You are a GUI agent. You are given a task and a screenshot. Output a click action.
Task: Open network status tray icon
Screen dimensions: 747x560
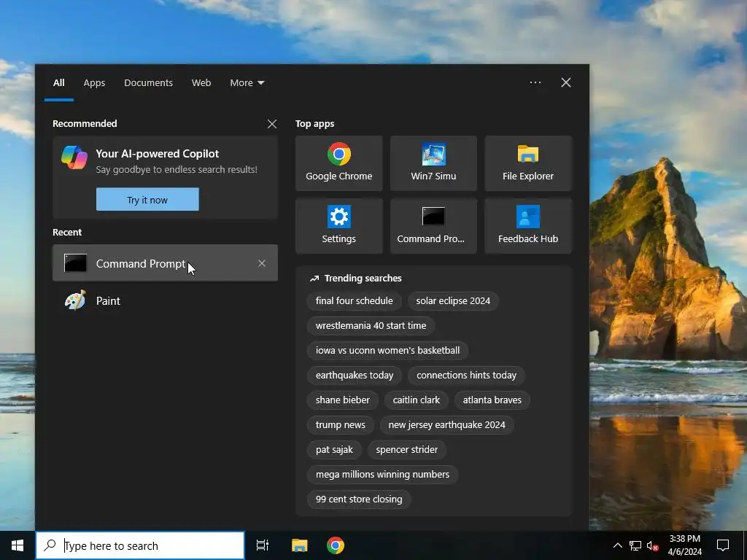(635, 545)
